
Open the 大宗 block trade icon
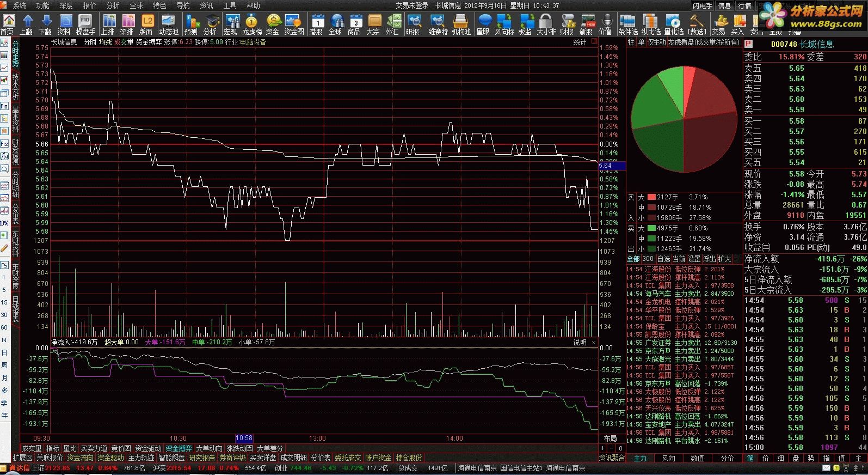(373, 25)
